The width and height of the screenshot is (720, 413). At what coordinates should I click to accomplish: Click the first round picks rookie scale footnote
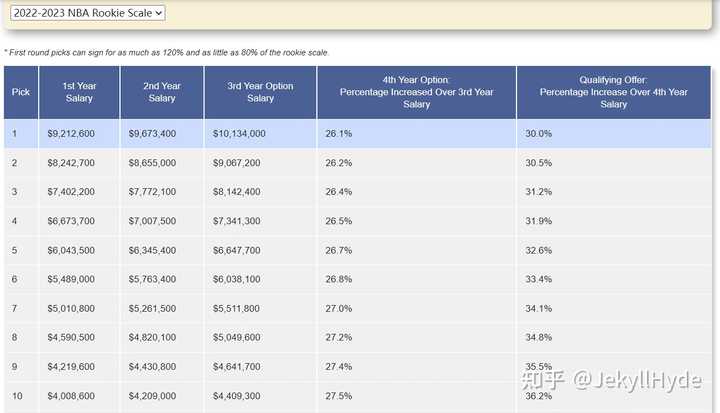point(167,52)
